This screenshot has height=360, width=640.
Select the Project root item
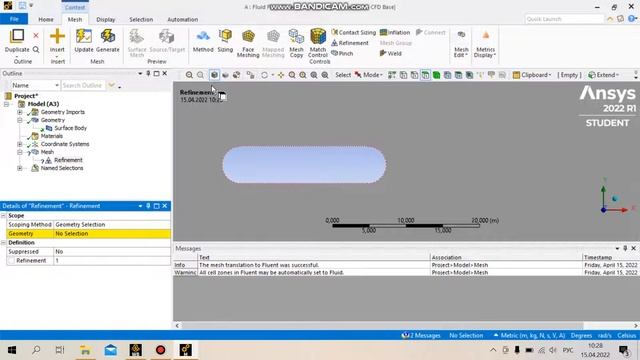26,96
